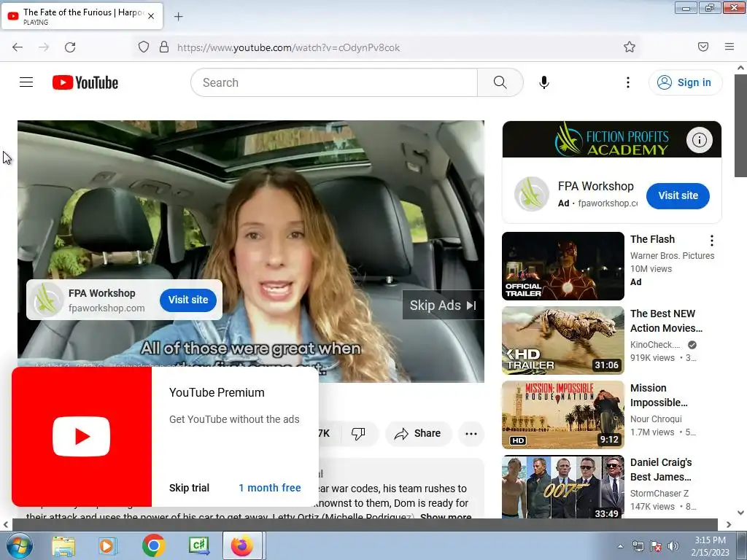Image resolution: width=747 pixels, height=560 pixels.
Task: Click volume speaker tray icon
Action: click(x=673, y=546)
